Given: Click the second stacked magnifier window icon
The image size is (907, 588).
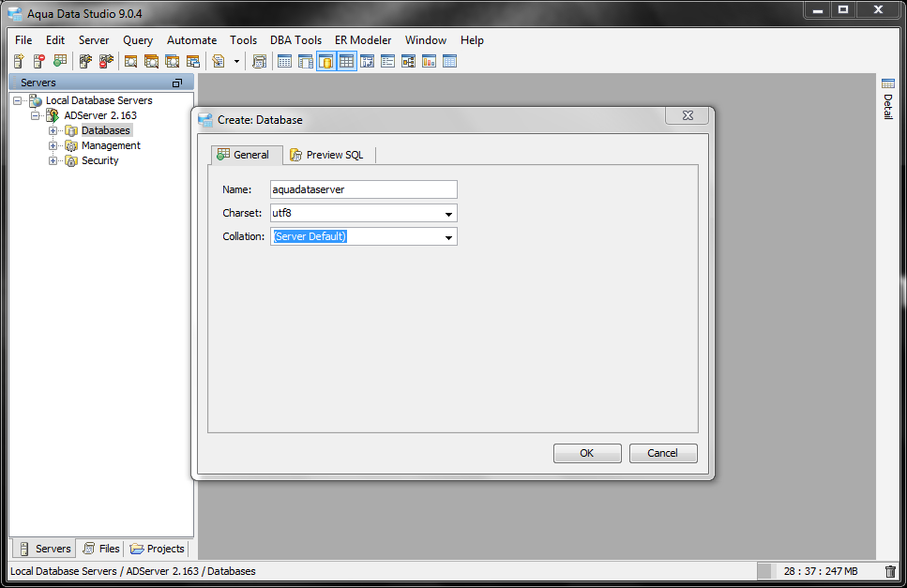Looking at the screenshot, I should 151,61.
